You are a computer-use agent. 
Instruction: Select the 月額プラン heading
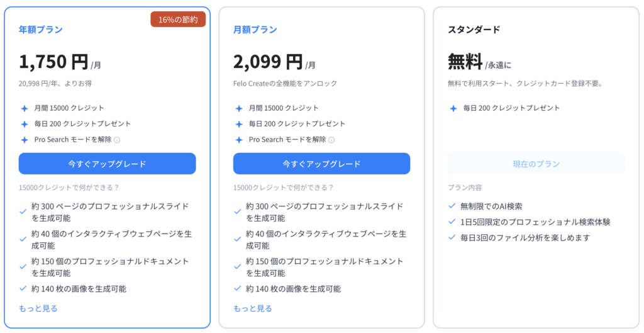click(x=255, y=30)
